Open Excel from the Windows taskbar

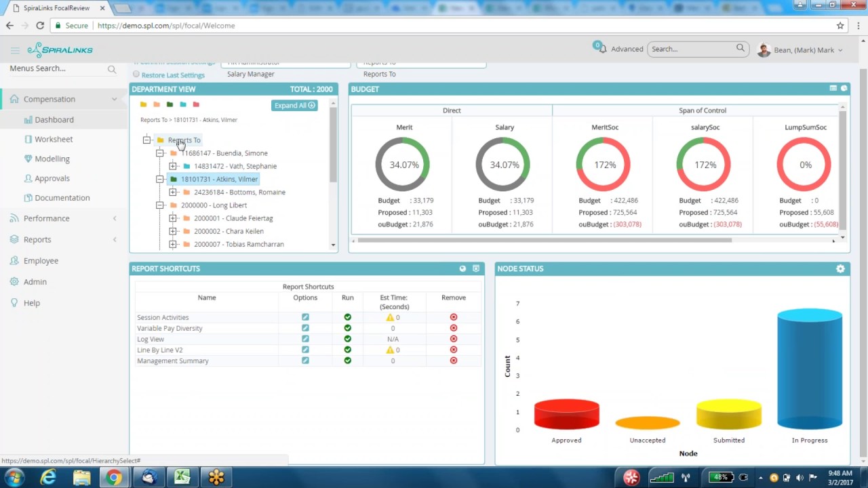tap(182, 478)
